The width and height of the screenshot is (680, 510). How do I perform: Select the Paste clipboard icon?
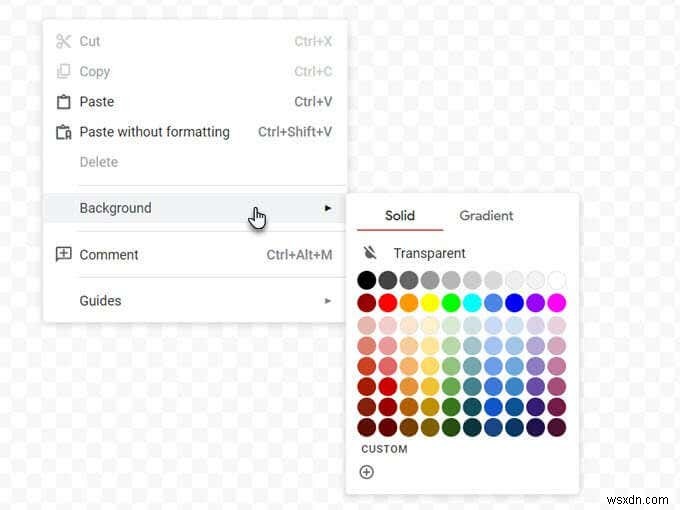click(x=63, y=102)
